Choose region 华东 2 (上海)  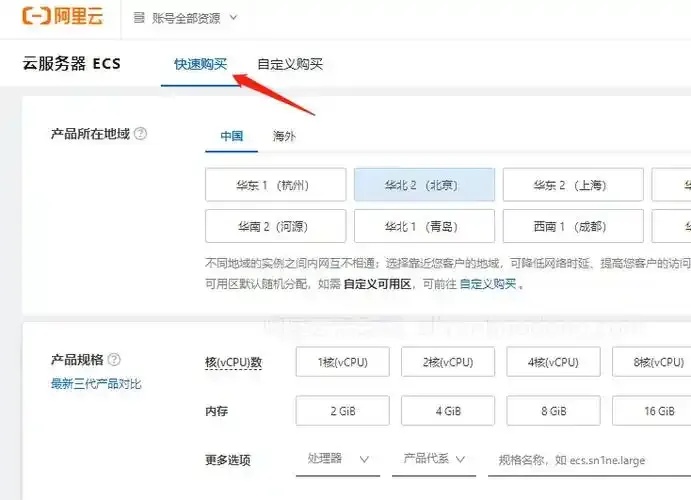point(573,185)
